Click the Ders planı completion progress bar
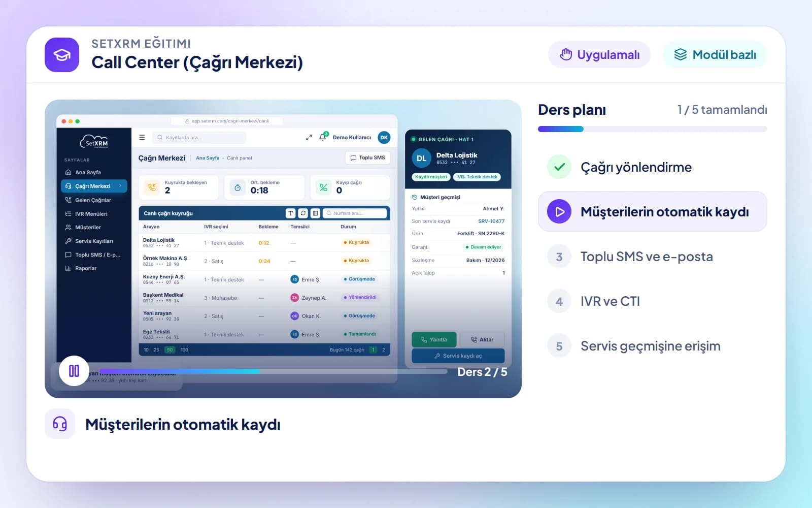This screenshot has width=812, height=508. point(652,129)
